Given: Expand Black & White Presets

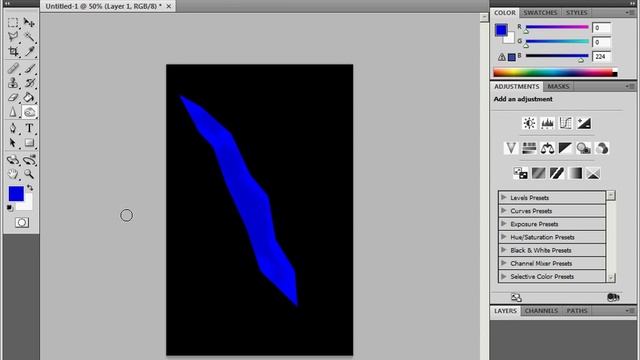Looking at the screenshot, I should click(504, 250).
